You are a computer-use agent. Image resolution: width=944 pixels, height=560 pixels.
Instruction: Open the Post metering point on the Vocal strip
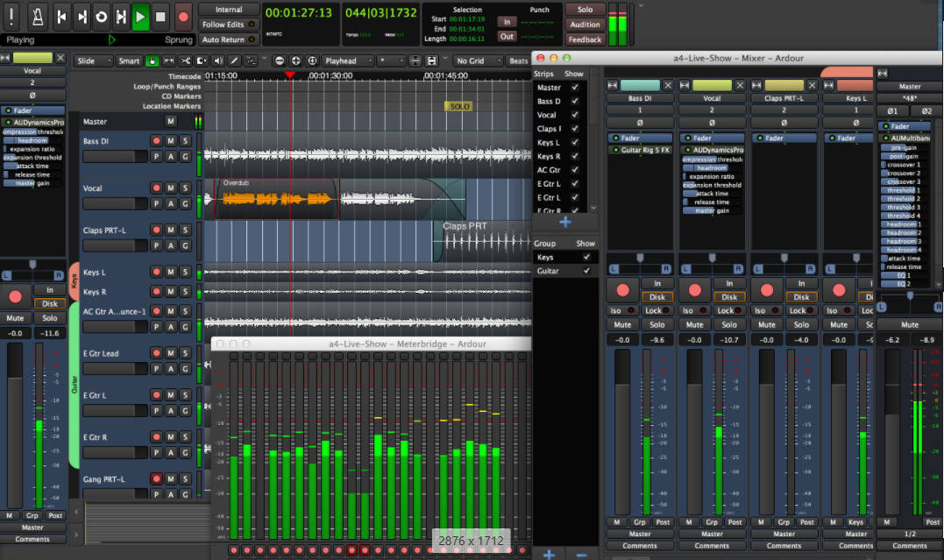coord(735,522)
